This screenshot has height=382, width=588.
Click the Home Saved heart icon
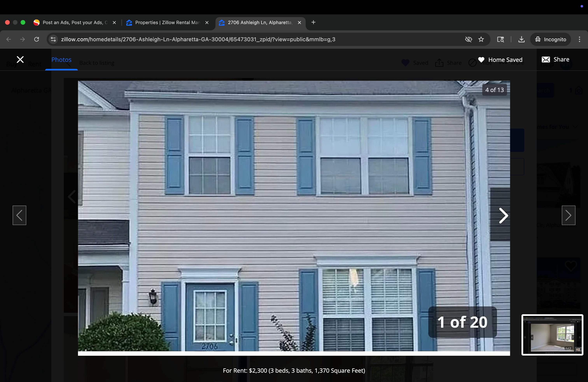click(481, 60)
